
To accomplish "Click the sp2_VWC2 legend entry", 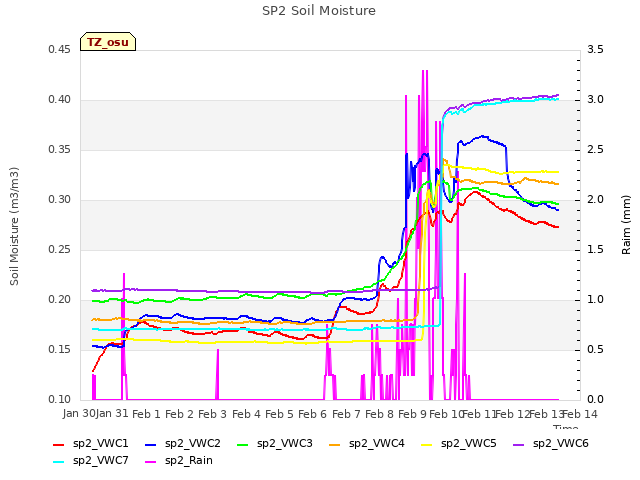I will pyautogui.click(x=183, y=444).
